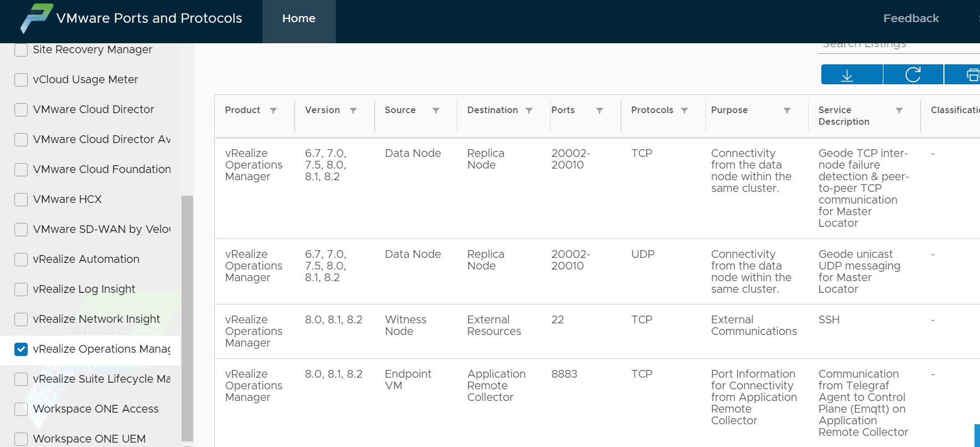Image resolution: width=980 pixels, height=447 pixels.
Task: Open the Source column filter icon
Action: click(x=436, y=110)
